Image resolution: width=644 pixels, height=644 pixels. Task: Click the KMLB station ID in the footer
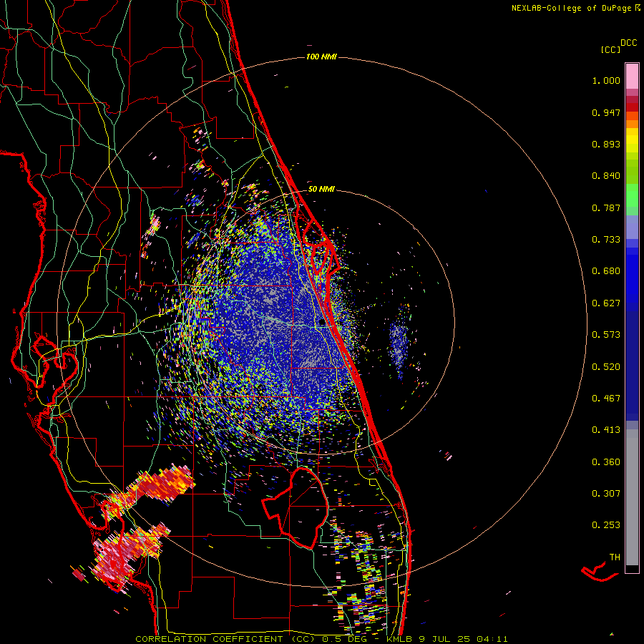coord(401,639)
